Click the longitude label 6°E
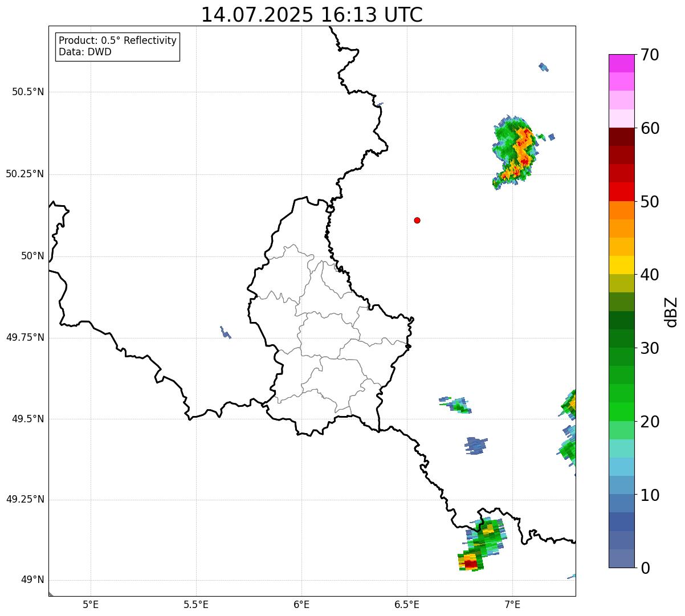This screenshot has width=685, height=616. [x=301, y=604]
